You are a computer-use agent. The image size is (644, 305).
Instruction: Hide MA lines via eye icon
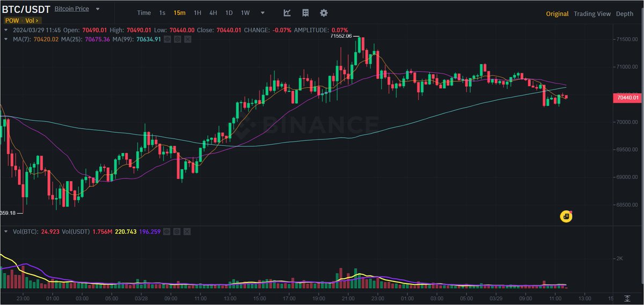[167, 39]
